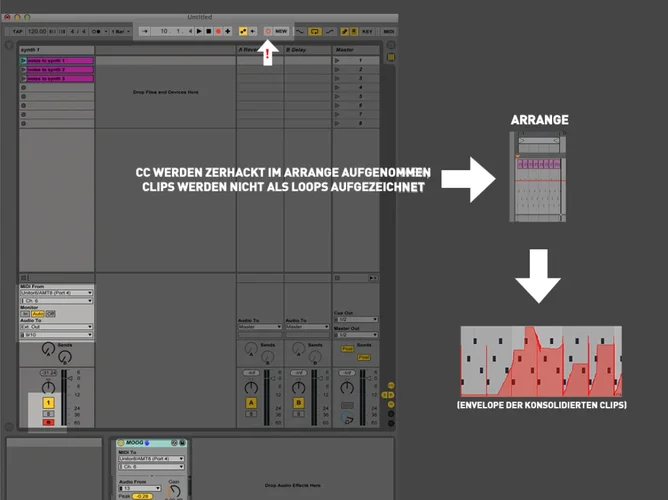The height and width of the screenshot is (500, 668).
Task: Launch the 'notes to synth 3' clip
Action: coord(23,78)
